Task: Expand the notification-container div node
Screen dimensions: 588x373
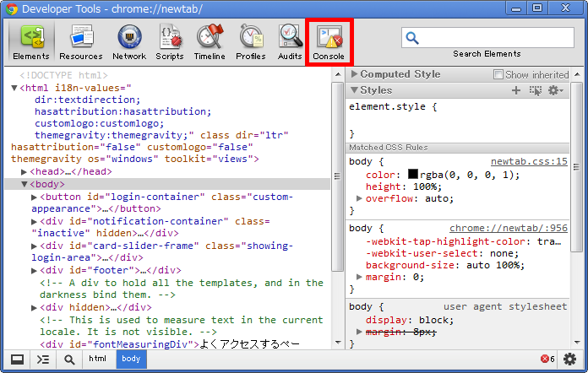Action: (34, 221)
